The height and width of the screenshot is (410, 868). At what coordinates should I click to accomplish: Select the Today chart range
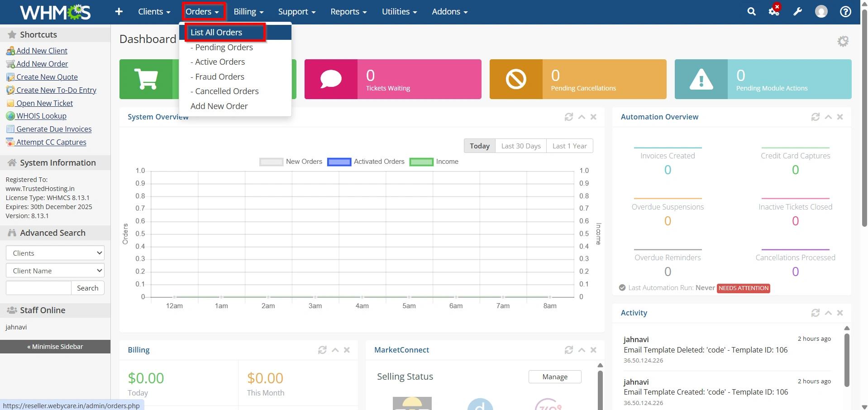tap(480, 146)
